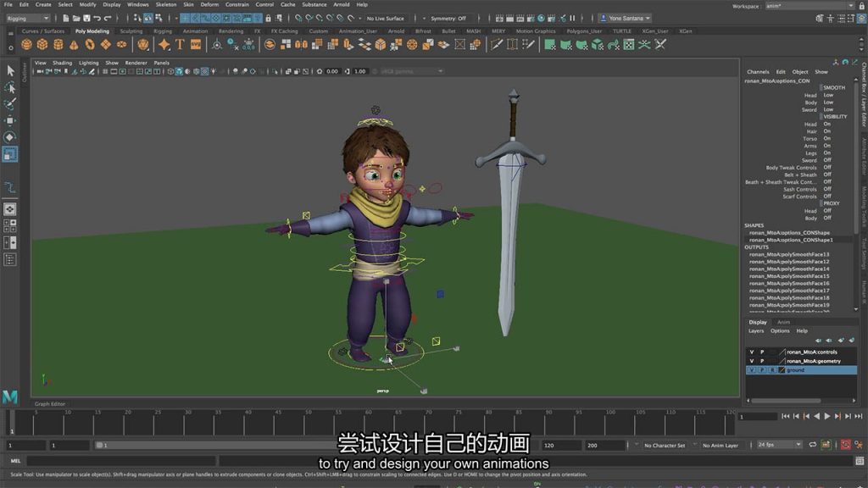868x488 pixels.
Task: Click the MEL command language button
Action: pyautogui.click(x=15, y=460)
